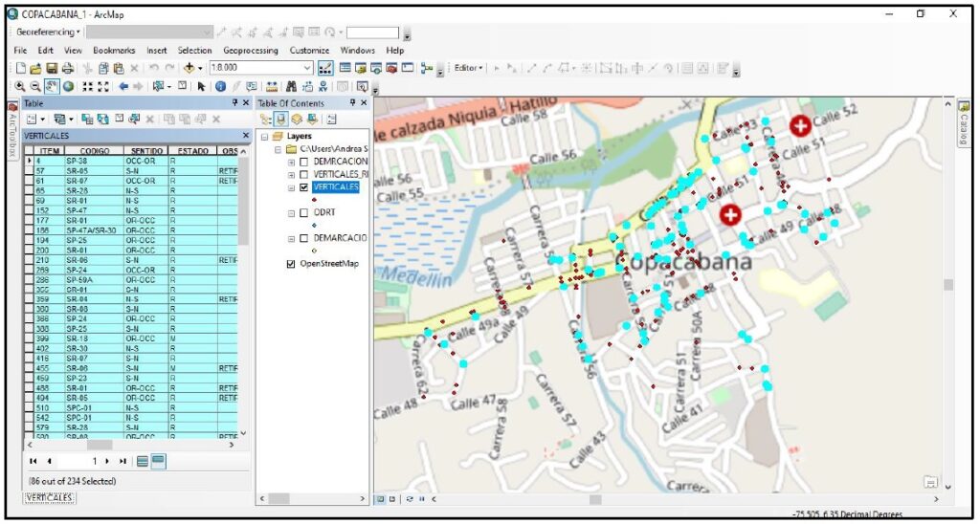980x524 pixels.
Task: Activate the Identify blue info tool
Action: pos(220,87)
